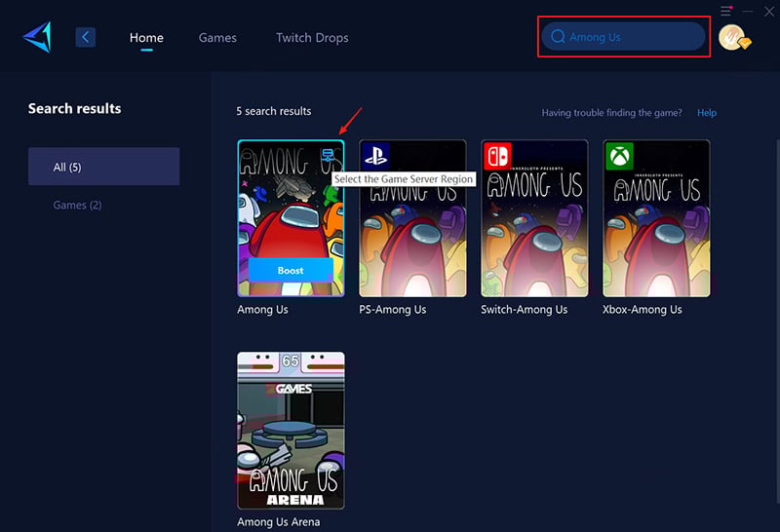The image size is (780, 532).
Task: Open the user profile avatar
Action: [733, 37]
